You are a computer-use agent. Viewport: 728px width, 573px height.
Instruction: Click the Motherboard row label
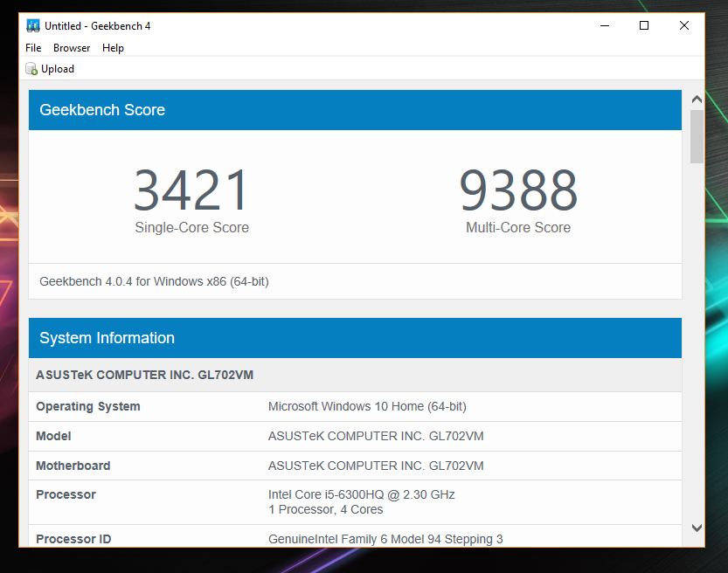pos(73,466)
